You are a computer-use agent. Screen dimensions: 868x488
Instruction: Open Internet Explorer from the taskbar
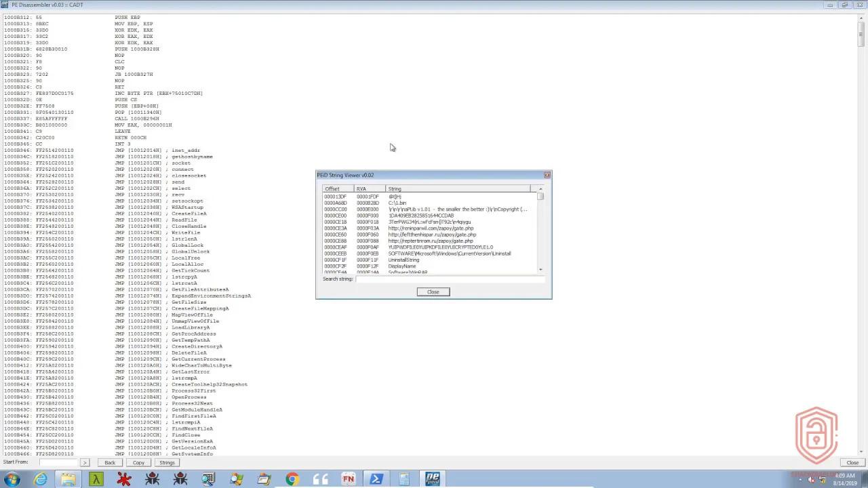point(40,479)
